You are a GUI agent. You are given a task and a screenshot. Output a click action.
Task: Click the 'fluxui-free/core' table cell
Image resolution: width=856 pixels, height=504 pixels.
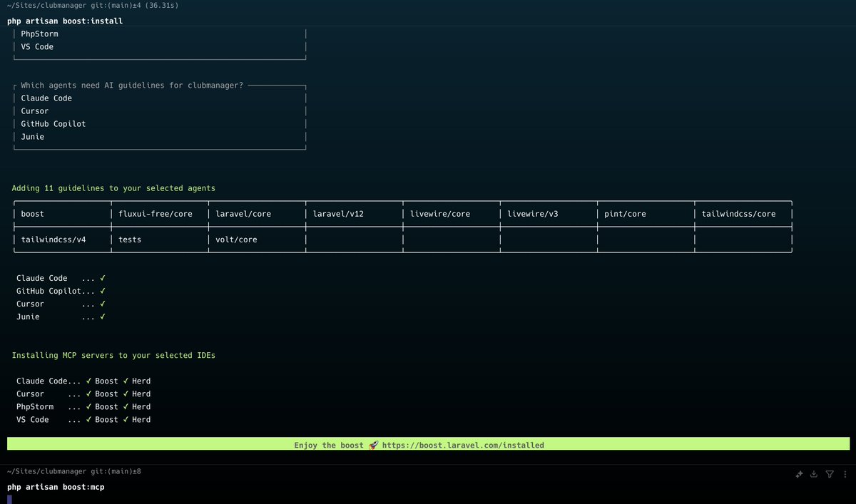pyautogui.click(x=159, y=214)
